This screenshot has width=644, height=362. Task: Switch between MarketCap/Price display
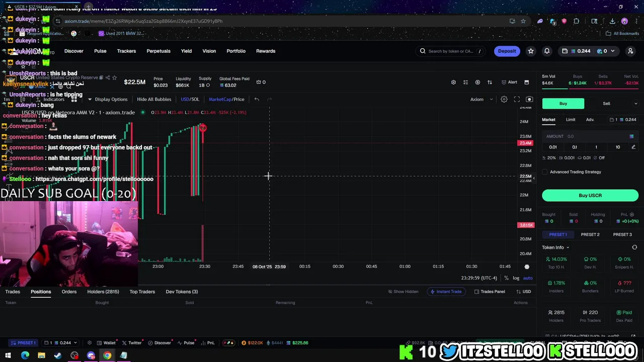tap(226, 100)
